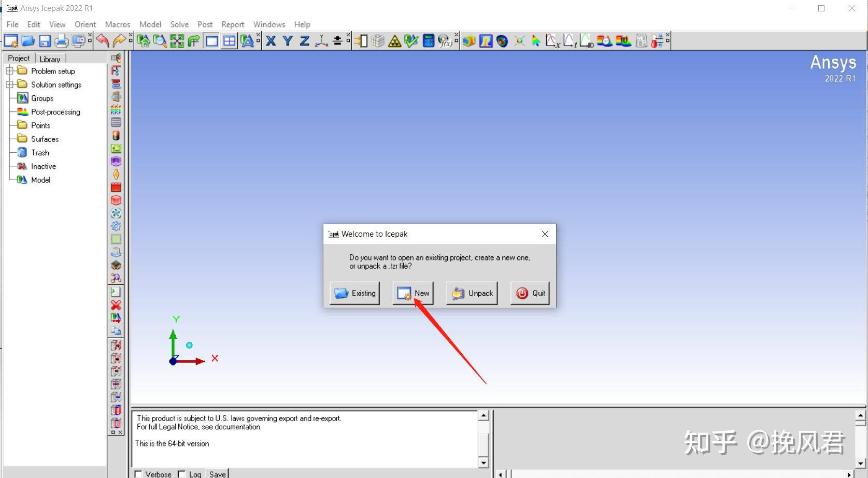868x478 pixels.
Task: Select the Surfaces folder in the tree
Action: [45, 139]
